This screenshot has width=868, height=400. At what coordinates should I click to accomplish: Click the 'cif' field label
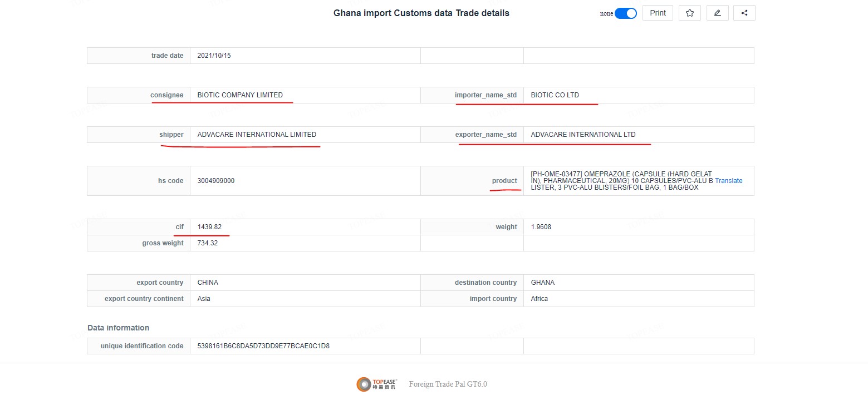(x=179, y=227)
